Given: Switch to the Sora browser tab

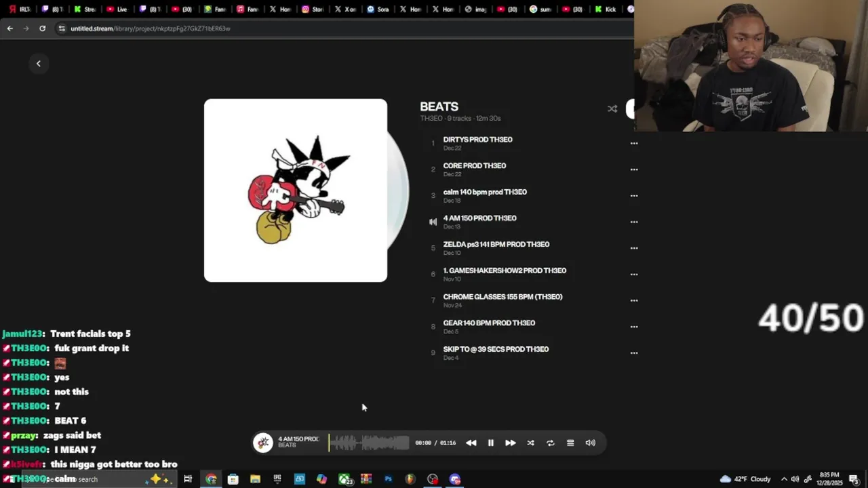Looking at the screenshot, I should (378, 9).
